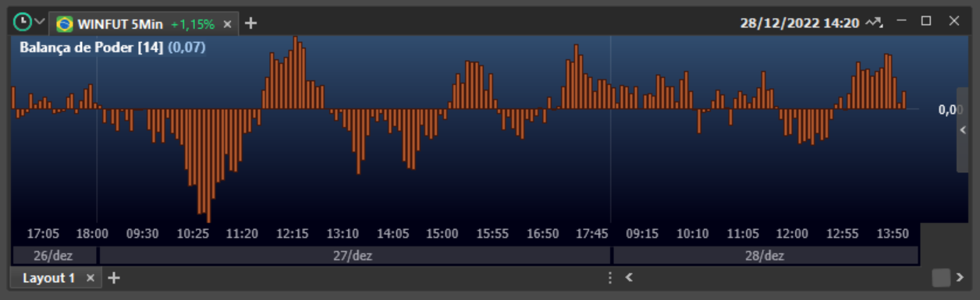
Task: Close the Layout 1 tab
Action: click(90, 277)
